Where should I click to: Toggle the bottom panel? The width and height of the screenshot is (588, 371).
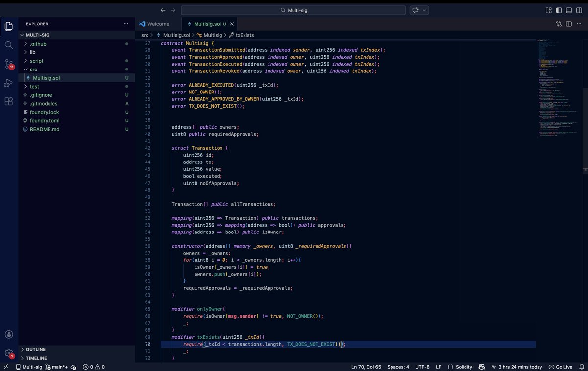[x=569, y=10]
